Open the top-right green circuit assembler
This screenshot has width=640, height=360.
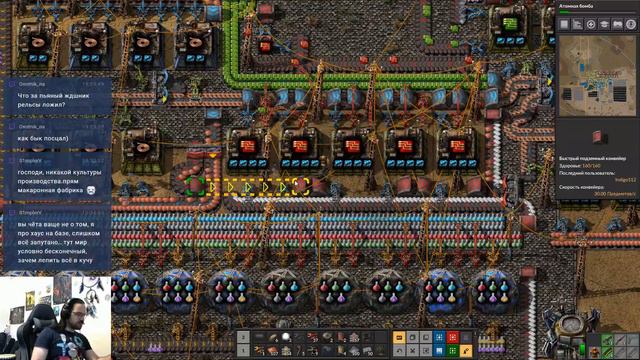pos(509,25)
